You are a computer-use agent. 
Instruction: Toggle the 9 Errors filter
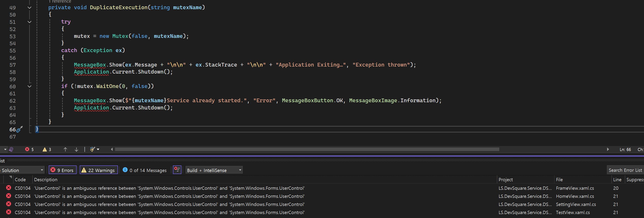pos(62,170)
